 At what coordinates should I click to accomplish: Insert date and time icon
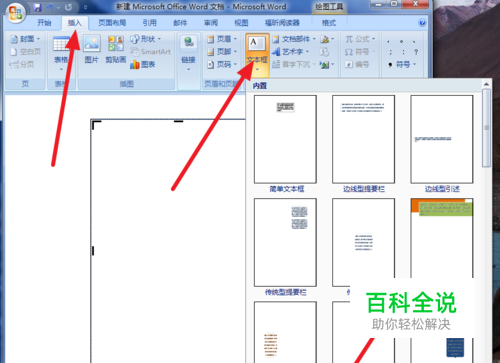(324, 52)
